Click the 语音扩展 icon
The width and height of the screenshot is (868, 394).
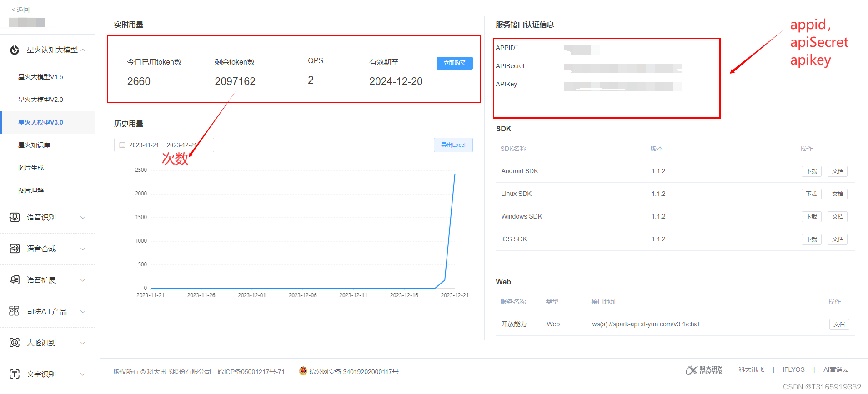[x=15, y=280]
